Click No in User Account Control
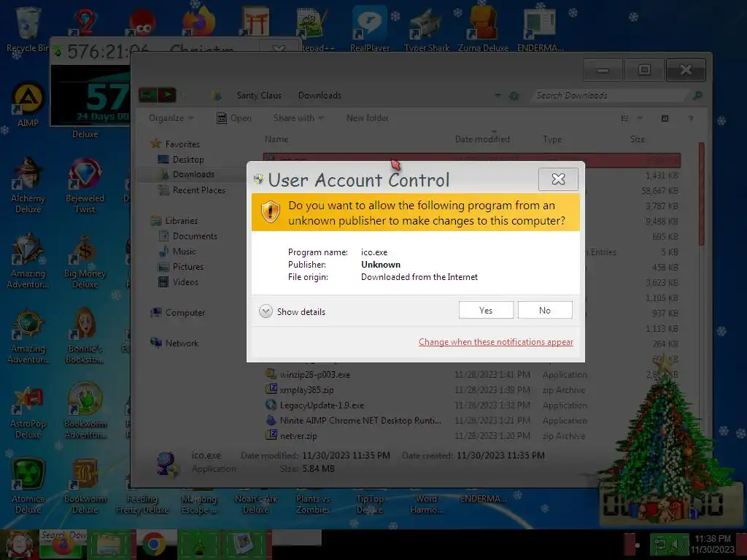747x560 pixels. (545, 310)
